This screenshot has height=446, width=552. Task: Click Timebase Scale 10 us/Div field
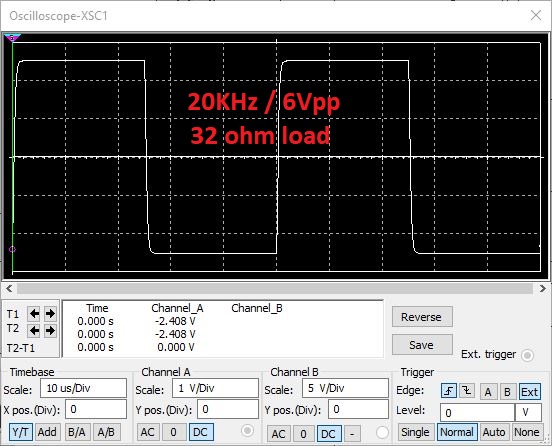[x=83, y=388]
